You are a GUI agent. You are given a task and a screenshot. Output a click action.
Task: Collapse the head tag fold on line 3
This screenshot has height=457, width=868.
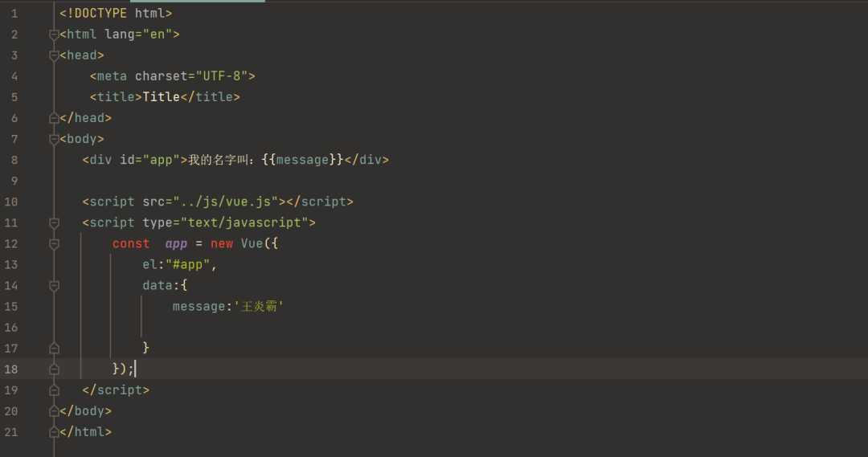tap(54, 56)
